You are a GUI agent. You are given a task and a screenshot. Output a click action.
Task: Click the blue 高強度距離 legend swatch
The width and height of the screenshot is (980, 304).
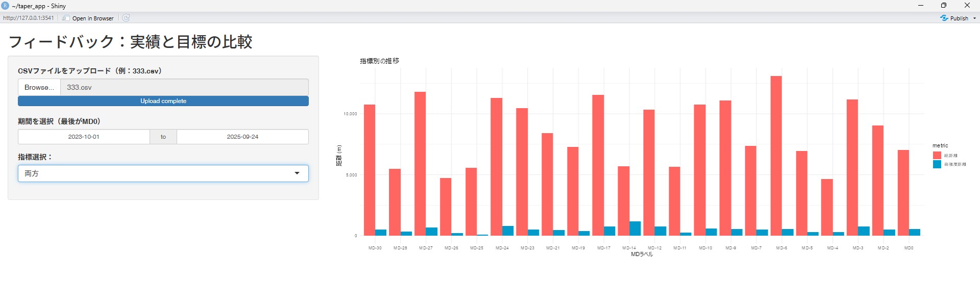(937, 164)
